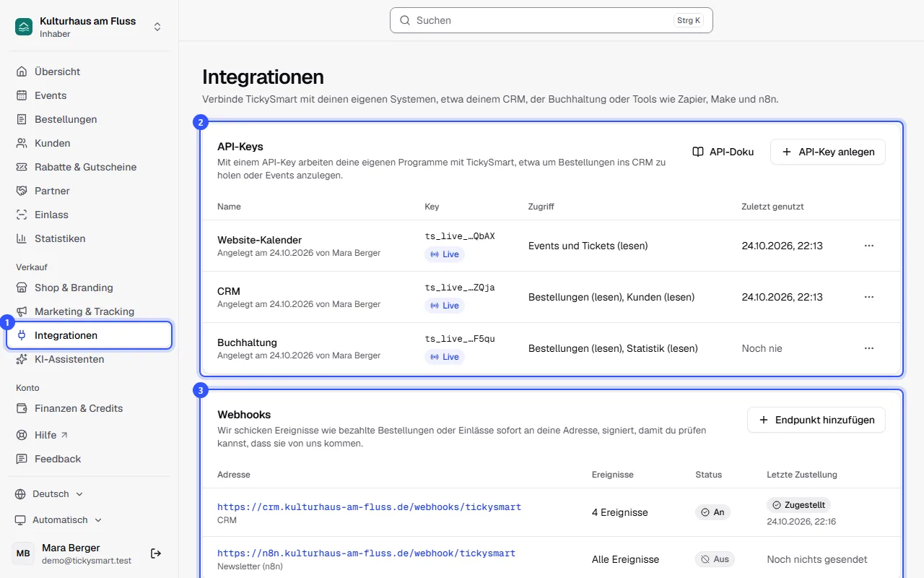Click the Hilfe lifebuoy icon

click(22, 435)
